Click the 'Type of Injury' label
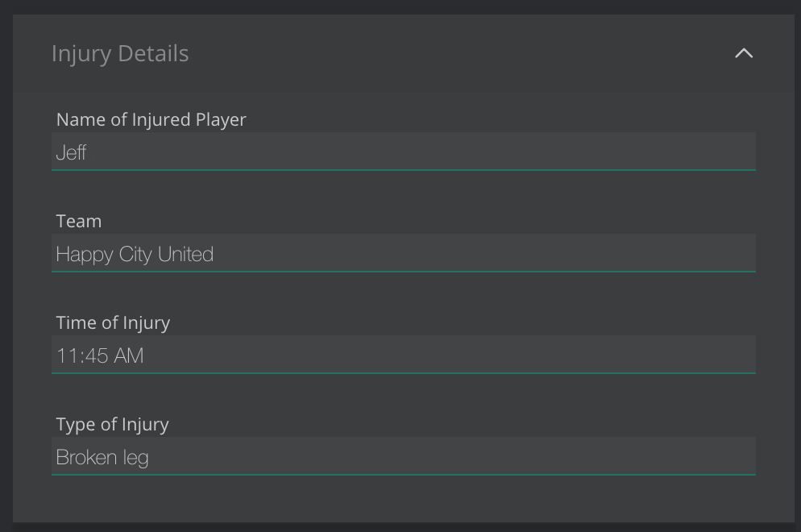The height and width of the screenshot is (532, 801). click(112, 424)
